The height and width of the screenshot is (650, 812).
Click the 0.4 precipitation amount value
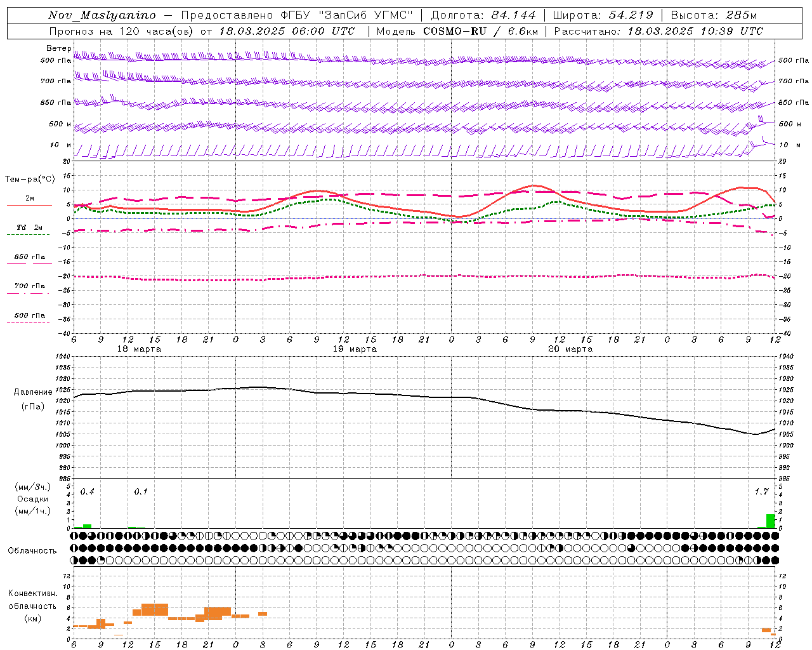point(87,492)
